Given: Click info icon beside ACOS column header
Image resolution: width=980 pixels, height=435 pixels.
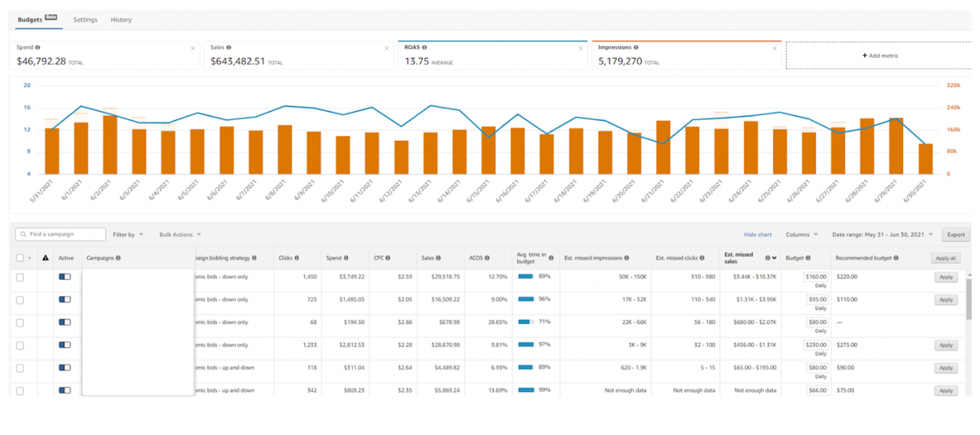Looking at the screenshot, I should pyautogui.click(x=487, y=258).
